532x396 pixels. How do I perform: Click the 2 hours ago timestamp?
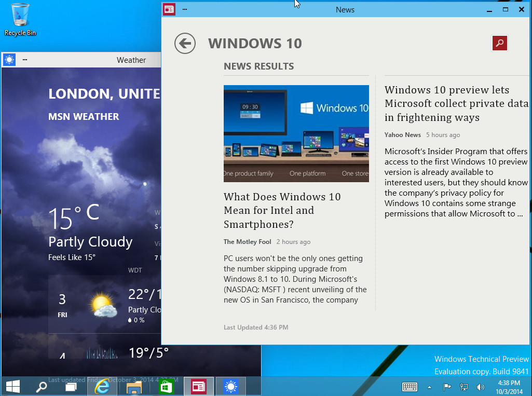pyautogui.click(x=293, y=242)
